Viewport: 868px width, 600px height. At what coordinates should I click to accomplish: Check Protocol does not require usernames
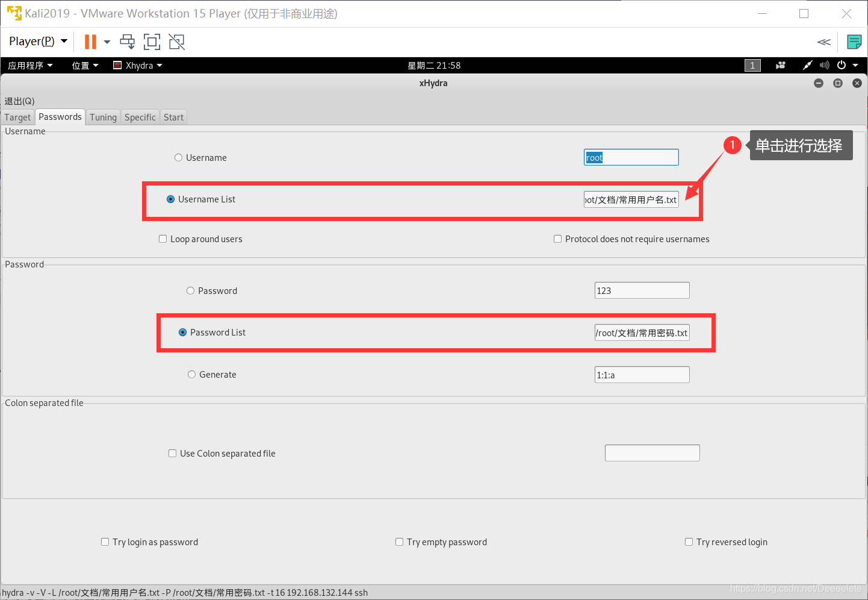[557, 239]
